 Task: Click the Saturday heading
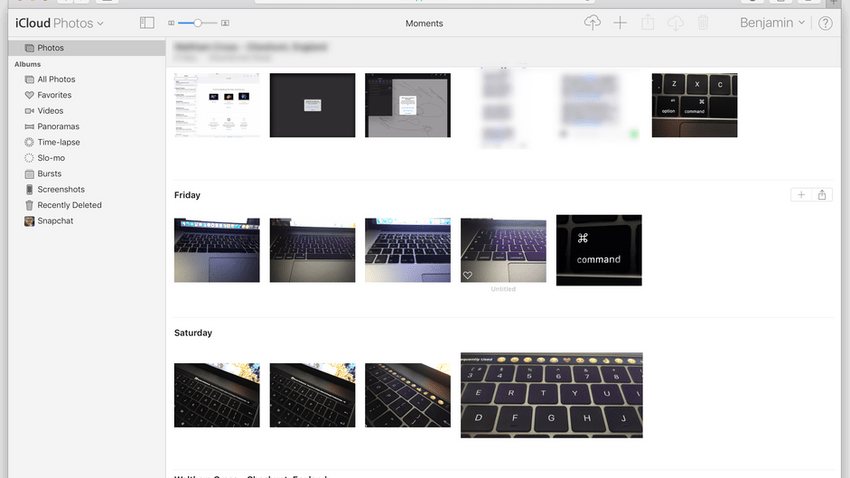click(x=193, y=333)
